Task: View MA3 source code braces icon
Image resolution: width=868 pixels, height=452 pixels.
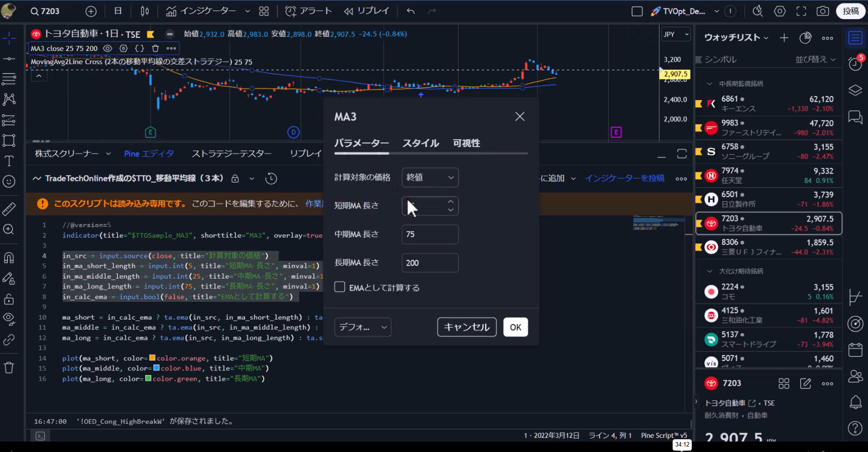Action: 139,48
